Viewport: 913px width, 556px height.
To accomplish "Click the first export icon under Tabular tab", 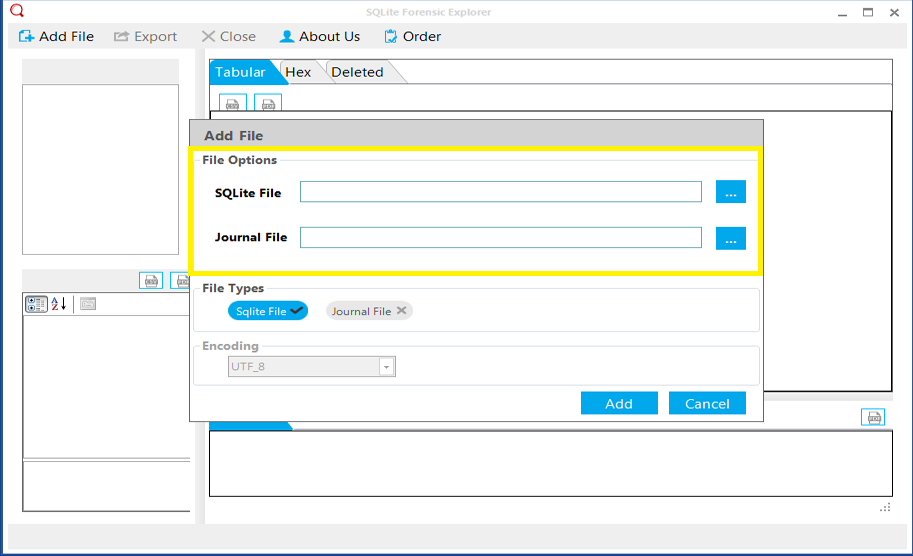I will [x=232, y=104].
